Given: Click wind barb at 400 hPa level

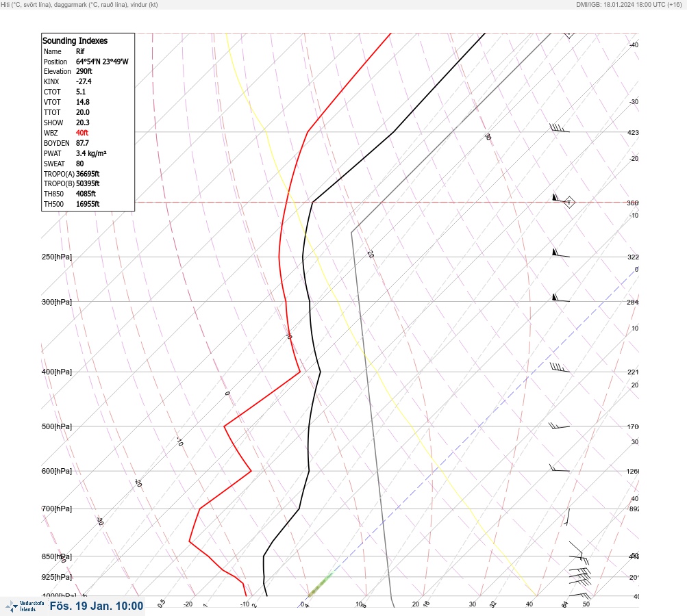Looking at the screenshot, I should (x=560, y=368).
